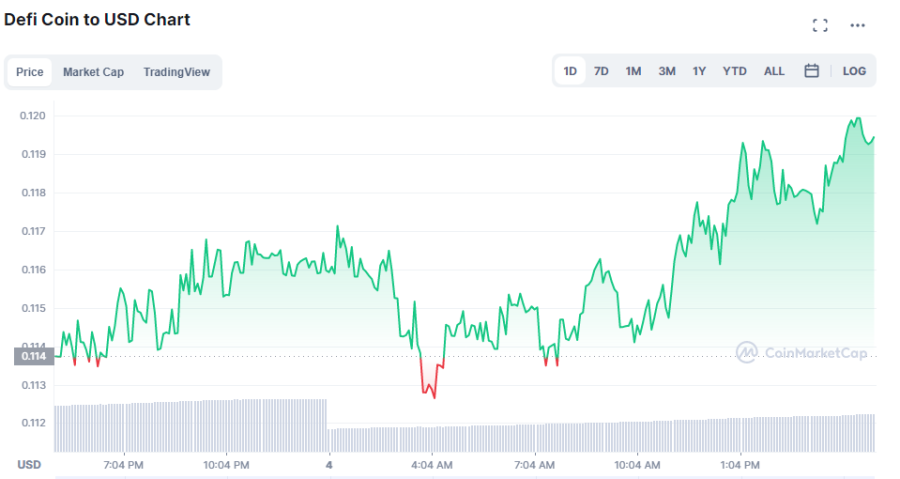Image resolution: width=900 pixels, height=479 pixels.
Task: Switch to the Price tab
Action: (29, 72)
